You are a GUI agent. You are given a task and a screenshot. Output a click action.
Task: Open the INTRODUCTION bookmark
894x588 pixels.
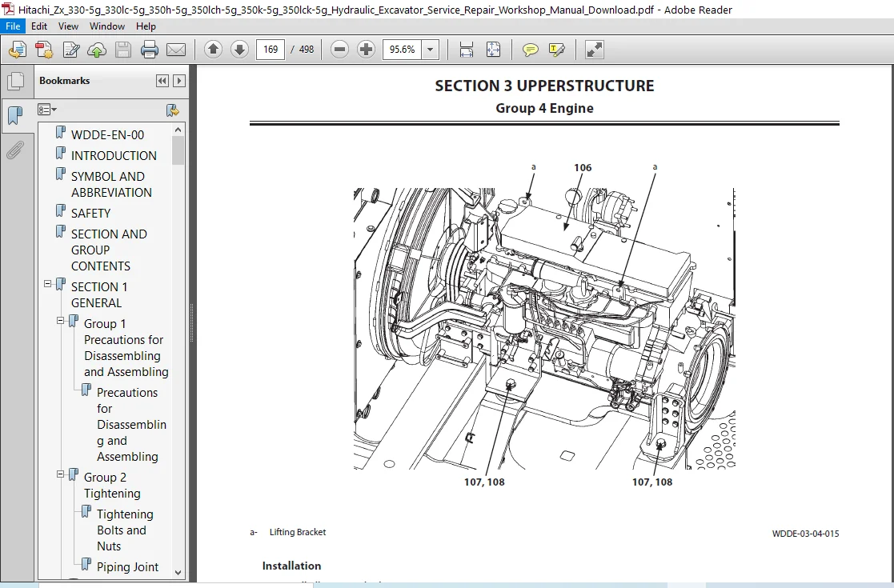tap(114, 155)
